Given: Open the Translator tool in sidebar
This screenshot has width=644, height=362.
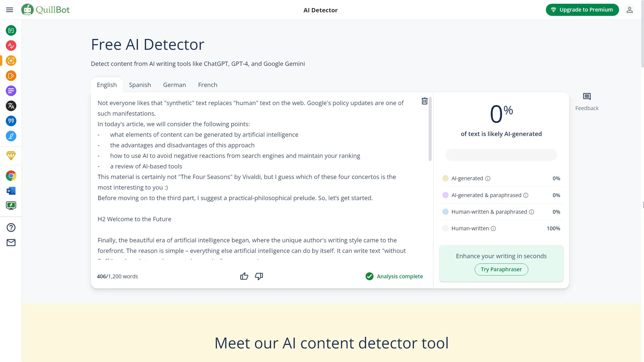Looking at the screenshot, I should 11,106.
